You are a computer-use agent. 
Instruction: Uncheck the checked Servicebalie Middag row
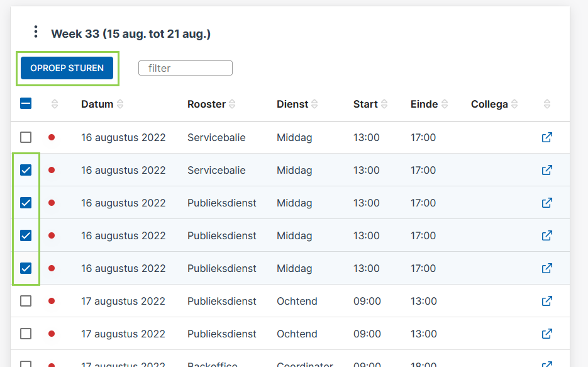26,170
